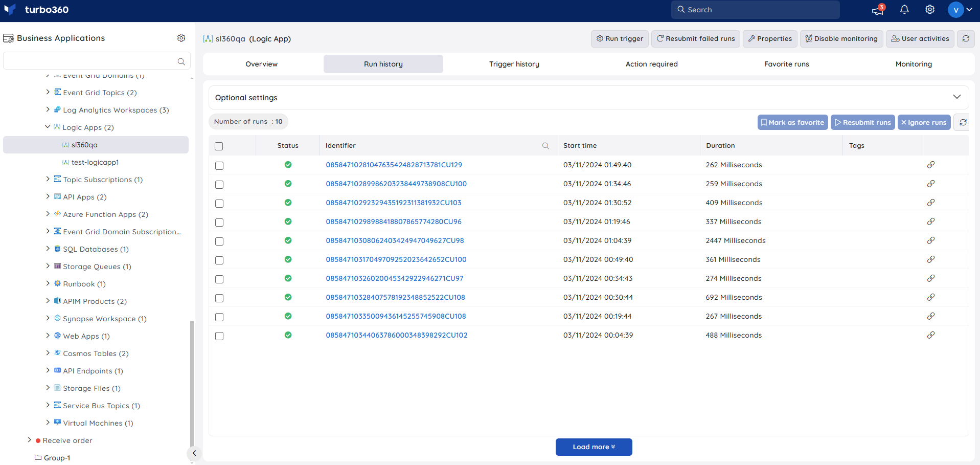Collapse the Logic Apps tree node
This screenshot has width=980, height=465.
pyautogui.click(x=48, y=127)
